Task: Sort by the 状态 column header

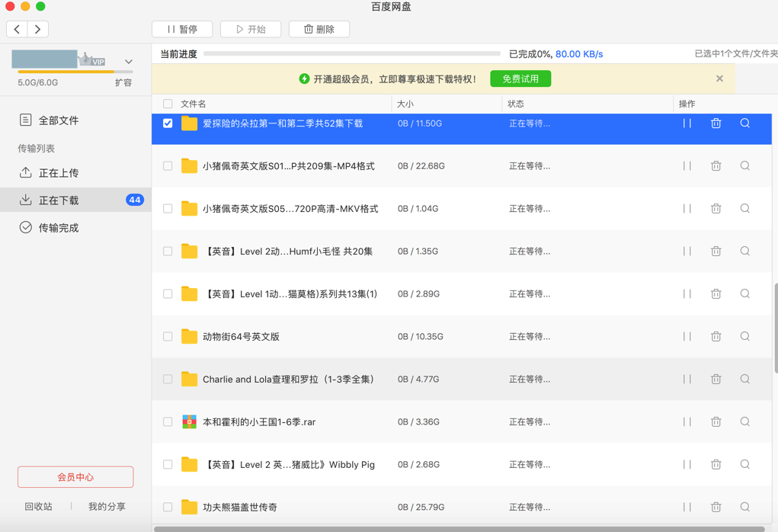Action: [x=516, y=104]
